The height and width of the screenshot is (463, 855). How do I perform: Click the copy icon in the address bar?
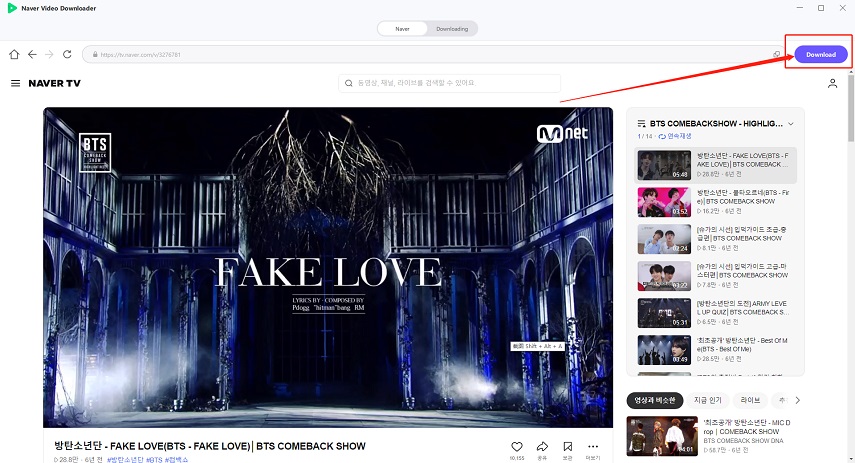[776, 54]
